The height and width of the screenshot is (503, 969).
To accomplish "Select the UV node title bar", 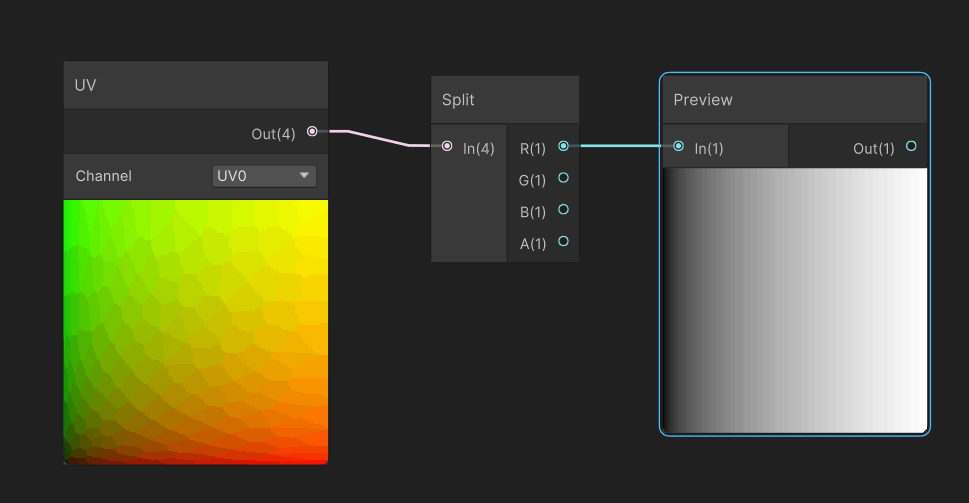I will click(x=196, y=85).
